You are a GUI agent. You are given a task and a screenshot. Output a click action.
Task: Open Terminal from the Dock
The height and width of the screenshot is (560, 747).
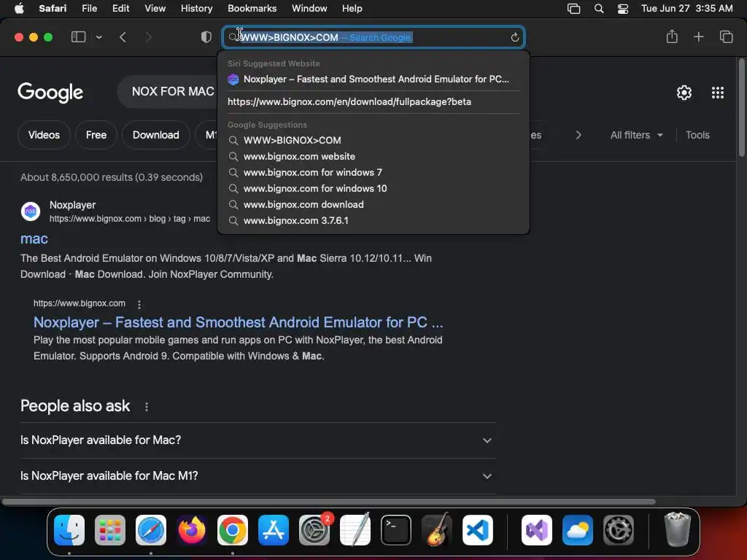(396, 530)
